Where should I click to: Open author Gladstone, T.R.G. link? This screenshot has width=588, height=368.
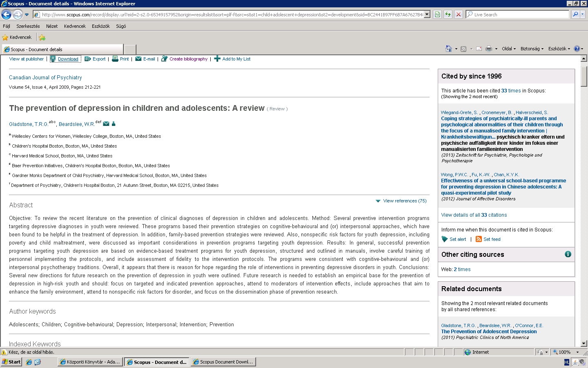point(29,124)
